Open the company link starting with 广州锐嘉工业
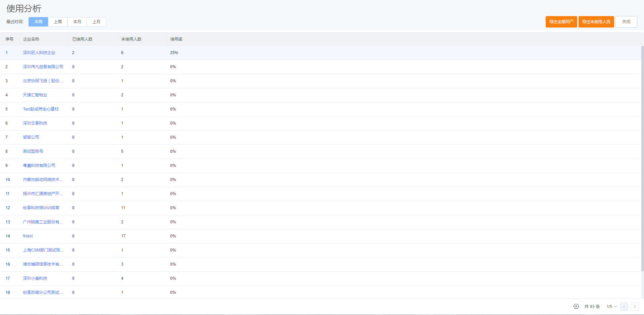This screenshot has width=644, height=315. 43,222
